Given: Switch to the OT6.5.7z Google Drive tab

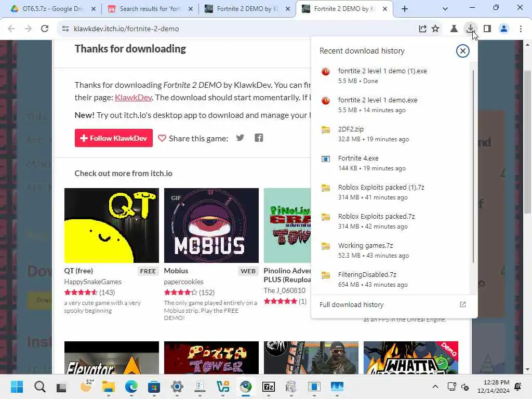Looking at the screenshot, I should (x=52, y=9).
